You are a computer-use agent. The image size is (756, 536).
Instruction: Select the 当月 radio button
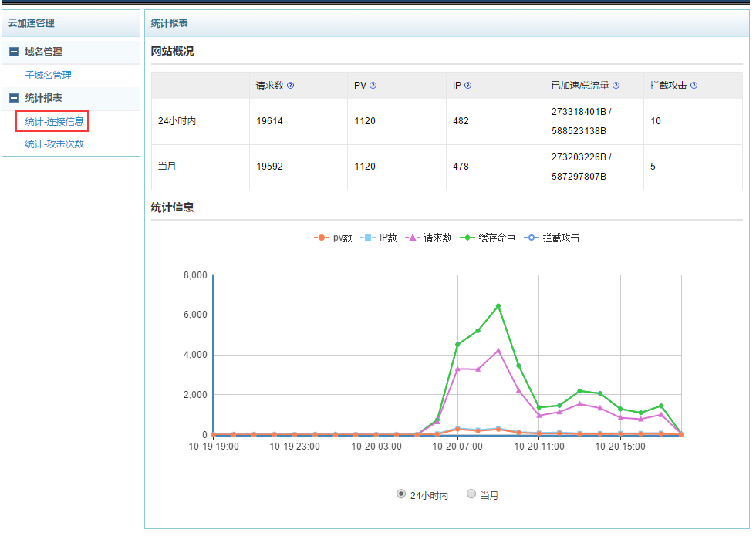[x=471, y=494]
